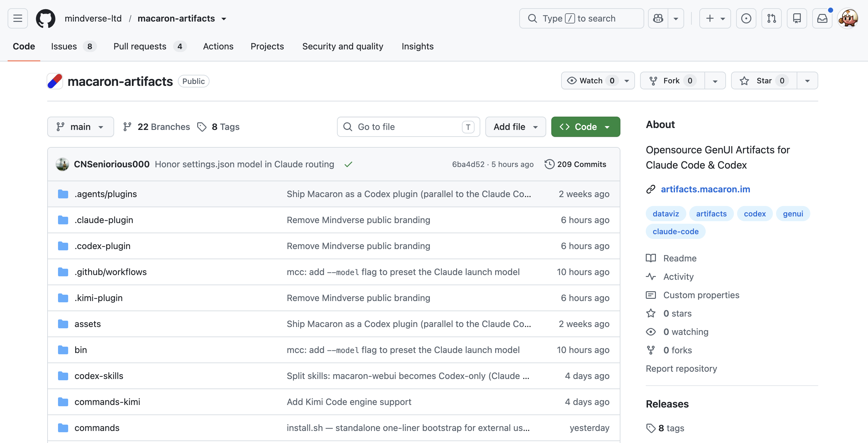Click the CNSeniorious000 author avatar
This screenshot has width=868, height=443.
coord(62,164)
